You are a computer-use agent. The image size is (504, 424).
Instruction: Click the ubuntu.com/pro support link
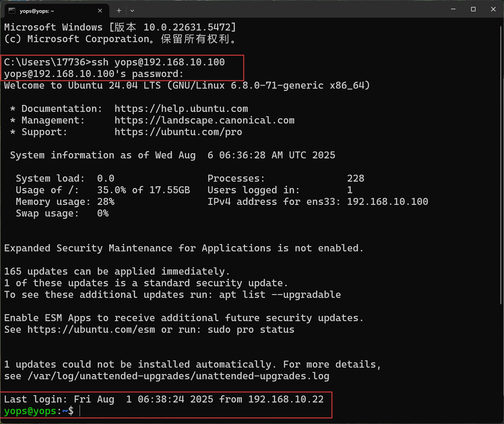click(x=178, y=132)
